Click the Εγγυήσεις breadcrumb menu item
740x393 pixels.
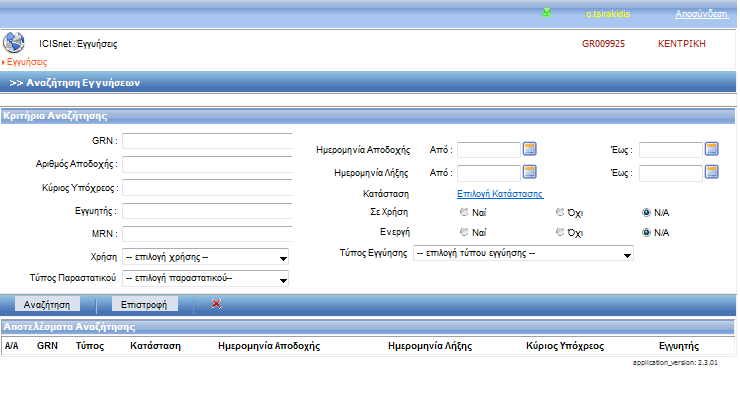point(27,62)
